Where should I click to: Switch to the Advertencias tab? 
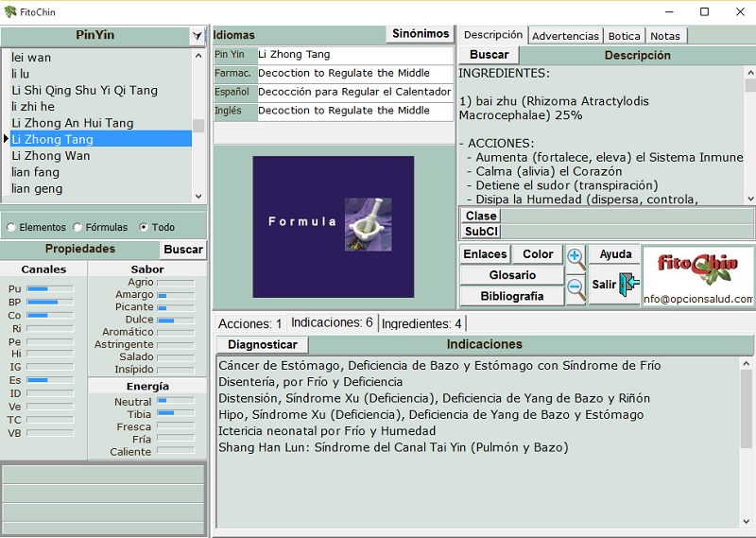point(565,36)
